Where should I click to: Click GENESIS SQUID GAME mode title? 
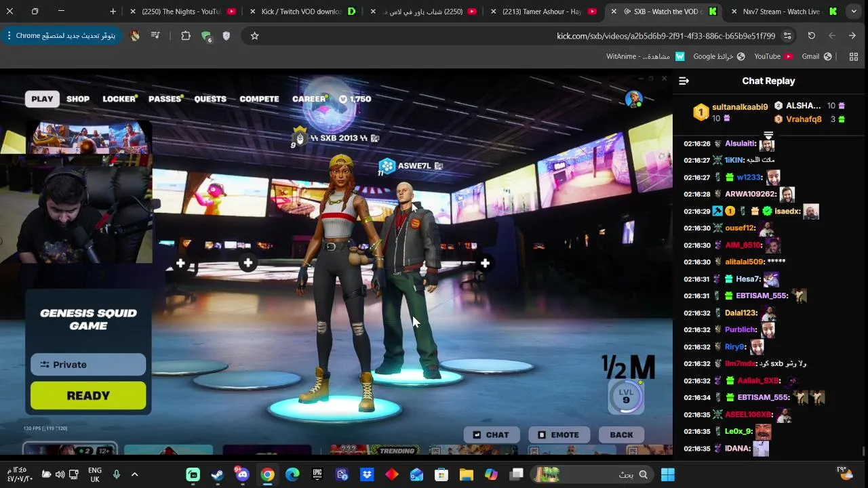point(88,319)
